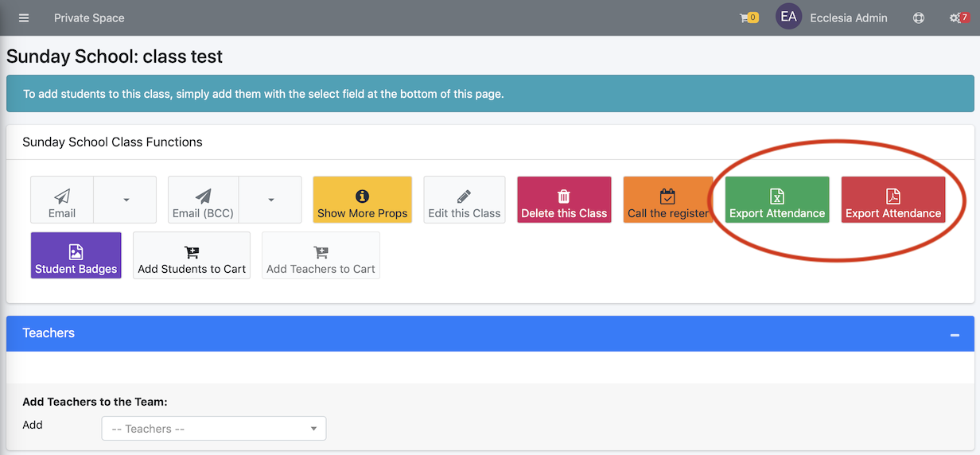The width and height of the screenshot is (980, 455).
Task: Open the settings gears with badge 7
Action: coord(959,17)
